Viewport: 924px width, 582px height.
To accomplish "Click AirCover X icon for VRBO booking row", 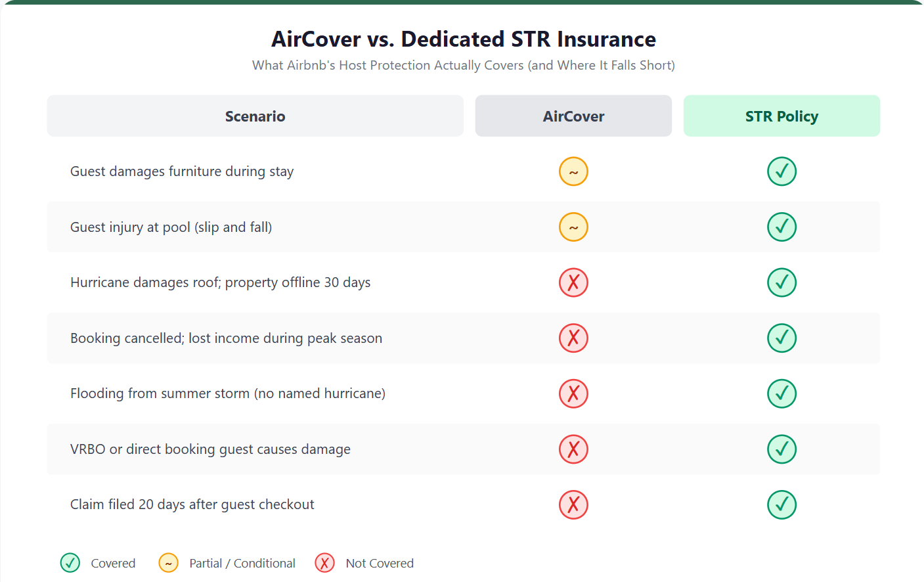I will click(573, 449).
